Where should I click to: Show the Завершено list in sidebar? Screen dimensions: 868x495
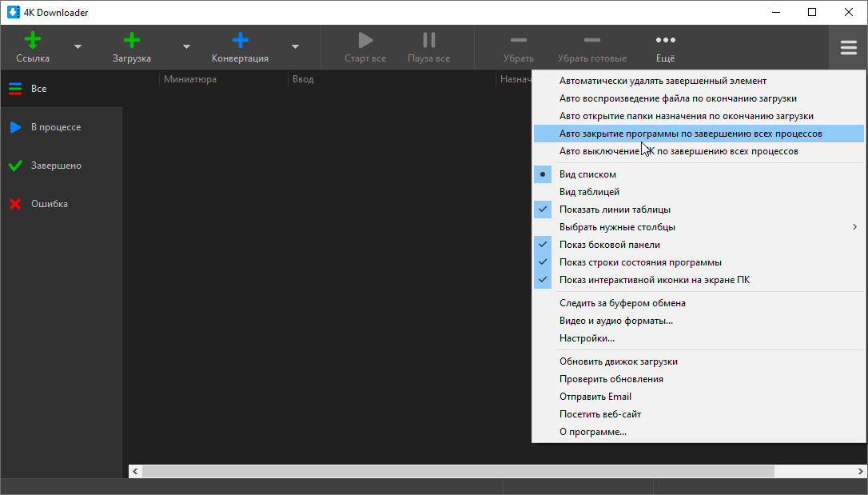pyautogui.click(x=56, y=166)
